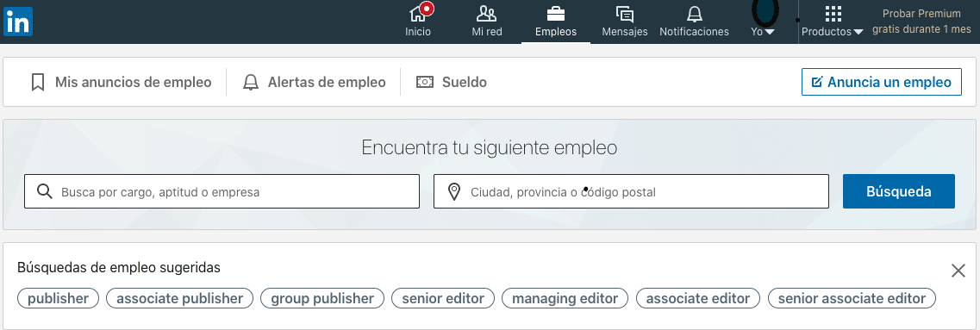Select the publisher suggestion chip

(x=58, y=298)
